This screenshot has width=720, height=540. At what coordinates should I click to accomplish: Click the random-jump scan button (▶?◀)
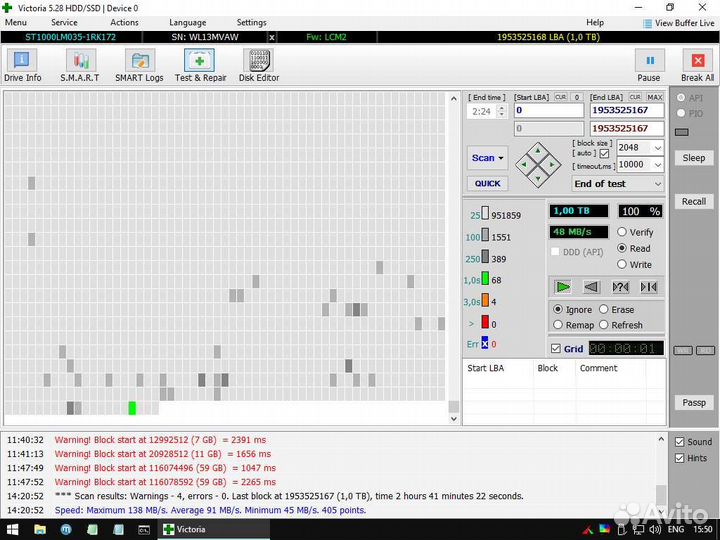coord(620,287)
